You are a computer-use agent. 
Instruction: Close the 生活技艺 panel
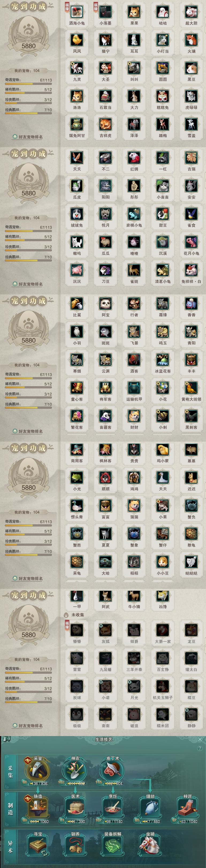click(200, 739)
